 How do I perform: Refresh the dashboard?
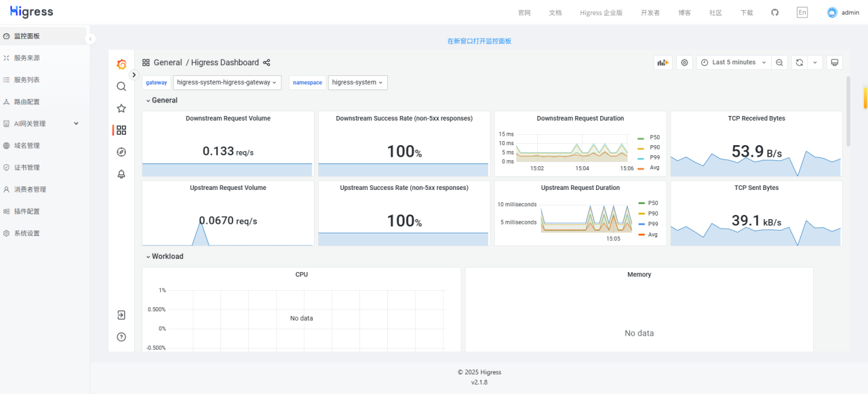pos(800,62)
